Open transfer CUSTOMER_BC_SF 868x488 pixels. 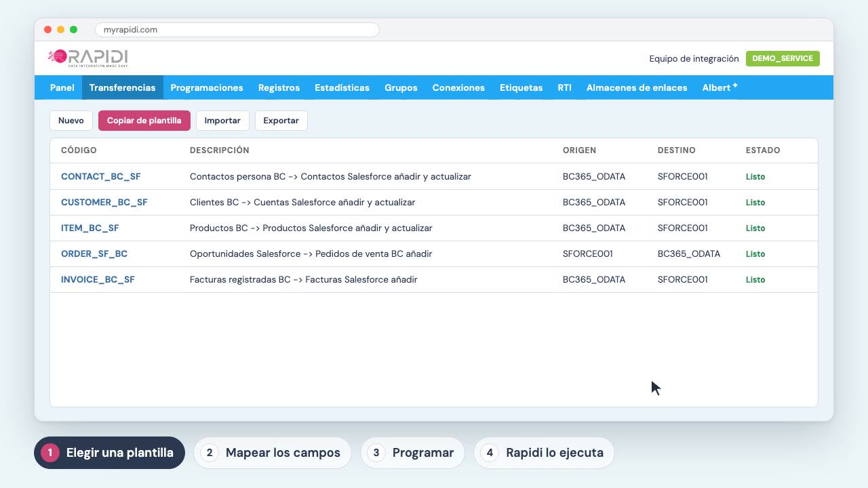104,202
